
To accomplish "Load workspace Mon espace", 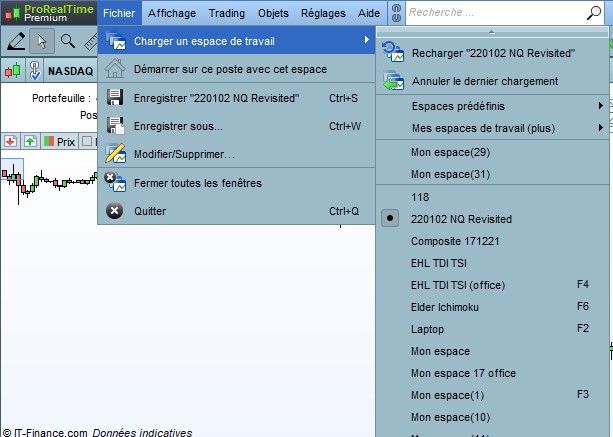I will pos(492,351).
